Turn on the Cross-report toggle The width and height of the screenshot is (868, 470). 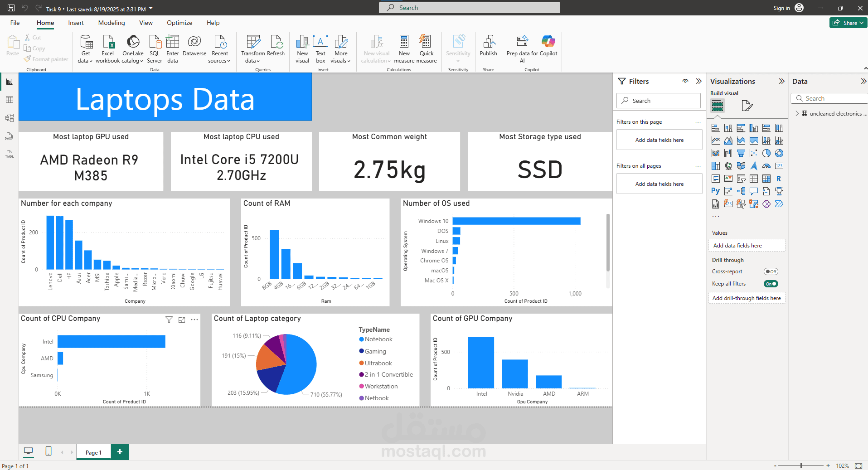771,271
